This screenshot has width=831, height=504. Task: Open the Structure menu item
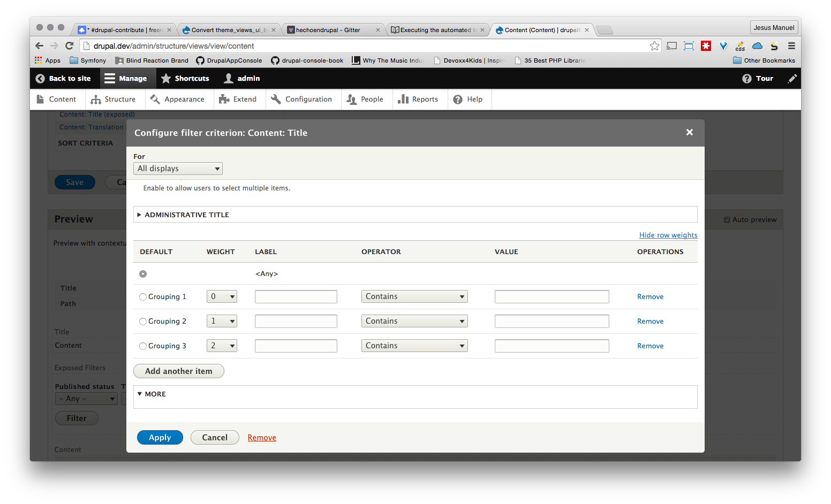tap(114, 100)
